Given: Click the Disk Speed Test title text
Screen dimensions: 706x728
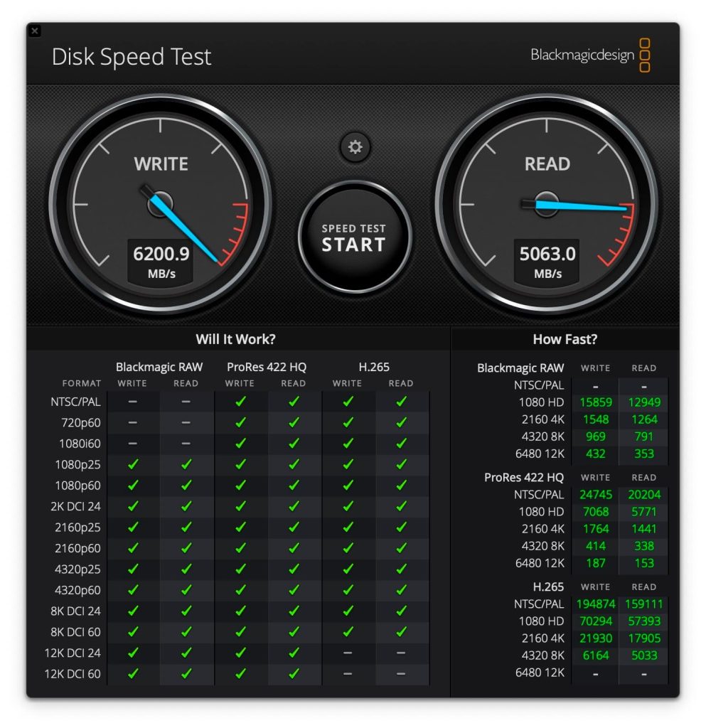Looking at the screenshot, I should click(131, 57).
